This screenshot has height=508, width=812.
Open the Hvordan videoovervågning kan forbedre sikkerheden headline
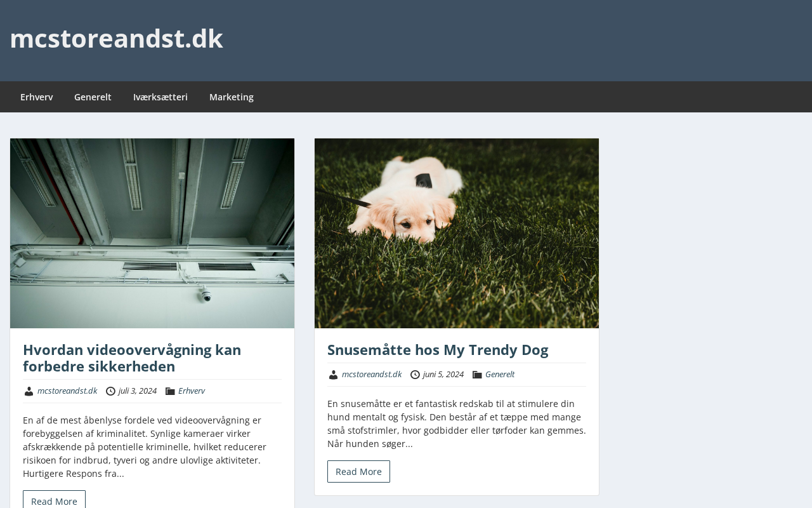(x=132, y=358)
